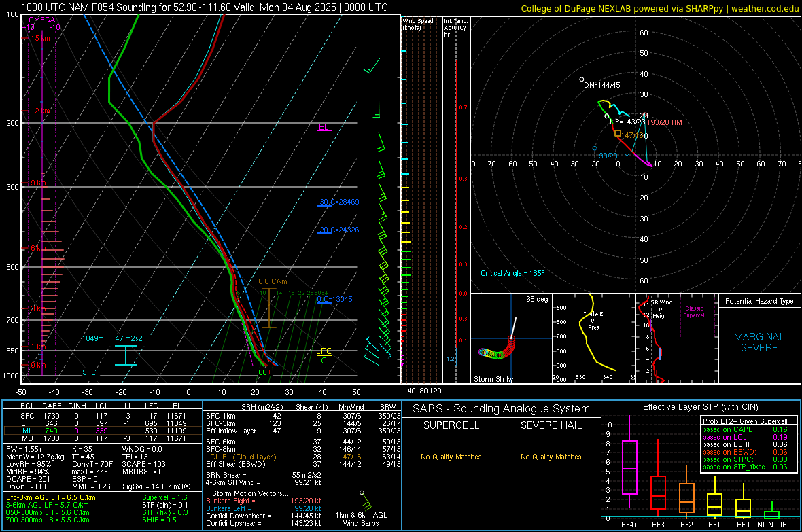Click the Critical Angle = 165° text
802x532 pixels.
pos(512,273)
